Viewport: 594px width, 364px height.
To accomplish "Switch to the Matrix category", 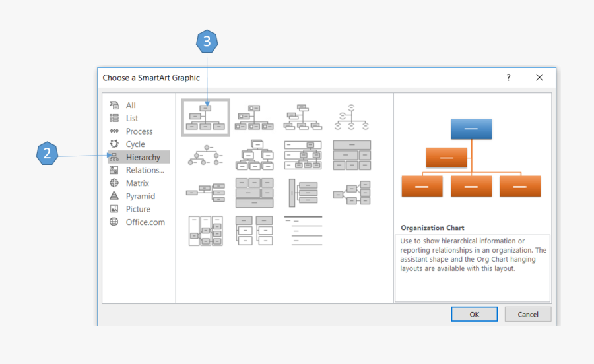I will click(x=139, y=183).
